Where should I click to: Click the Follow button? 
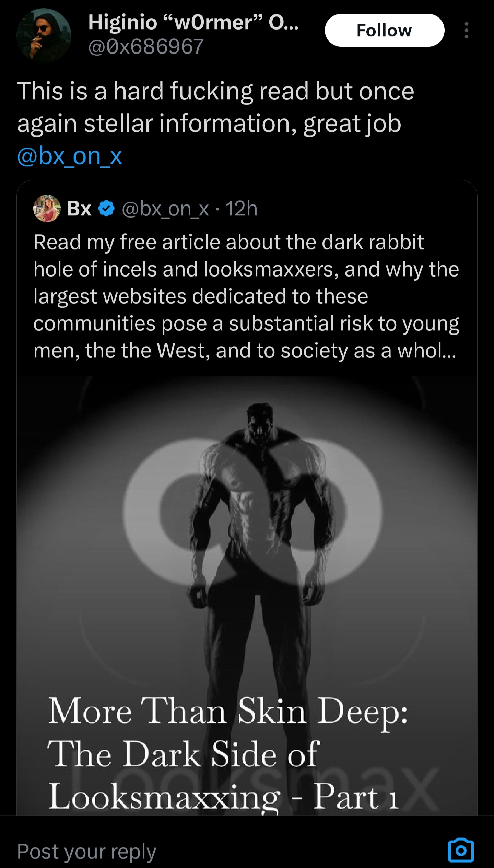click(384, 30)
